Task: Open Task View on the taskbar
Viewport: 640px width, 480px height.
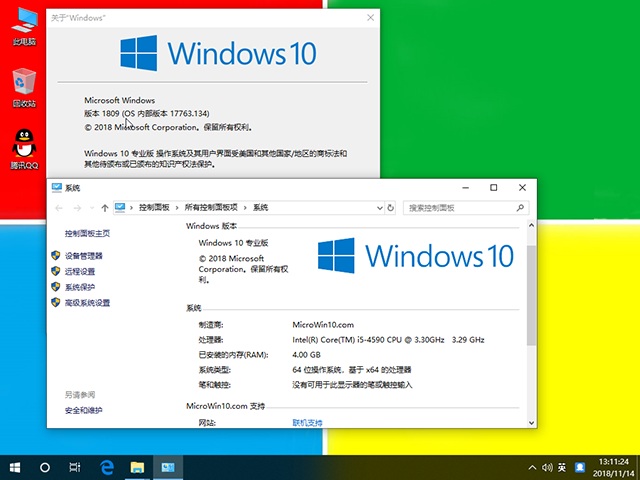Action: tap(75, 467)
